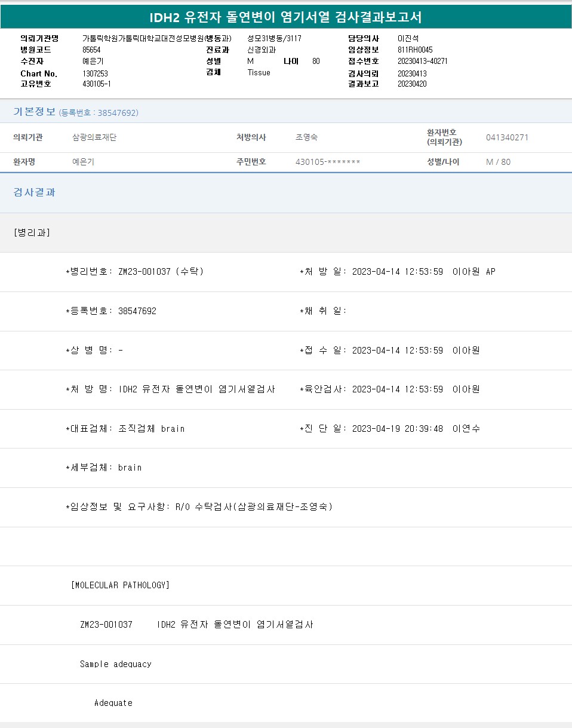
Task: Click the 기본정보 section heading
Action: coord(34,112)
